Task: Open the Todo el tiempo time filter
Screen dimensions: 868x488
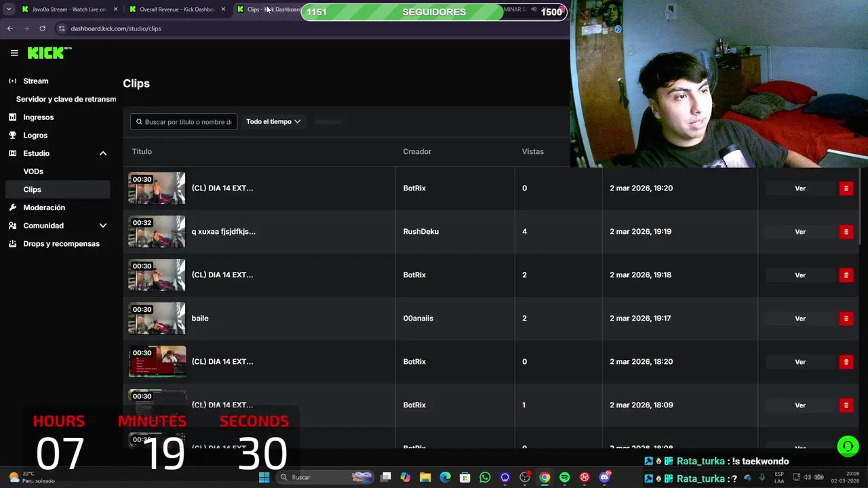Action: [x=273, y=121]
